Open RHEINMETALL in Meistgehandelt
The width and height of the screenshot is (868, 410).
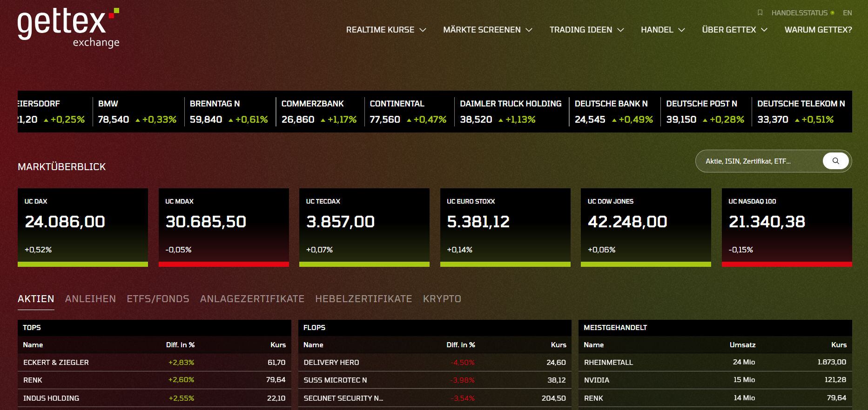(x=608, y=363)
